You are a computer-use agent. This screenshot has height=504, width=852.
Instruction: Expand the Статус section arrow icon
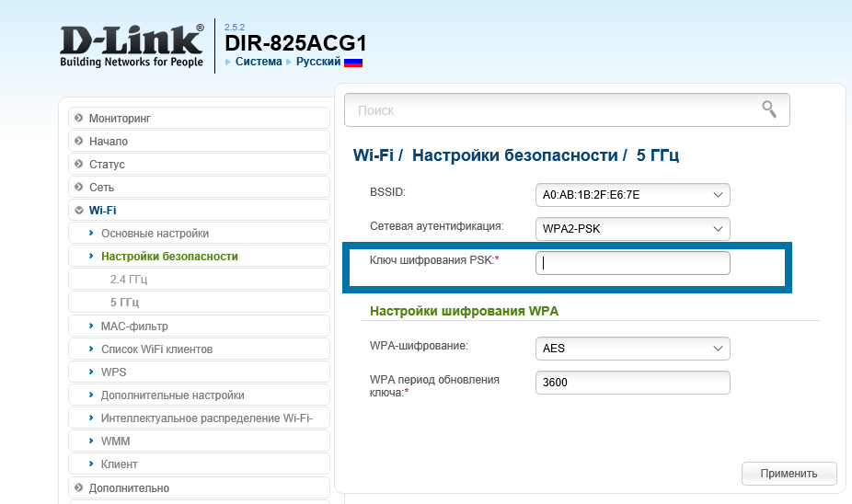click(x=79, y=164)
